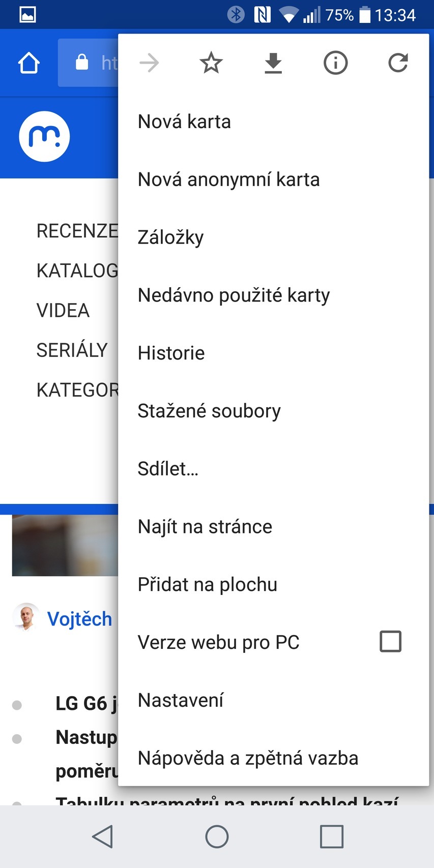This screenshot has height=868, width=434.
Task: Tap Sdílet… to share the page
Action: [x=168, y=469]
